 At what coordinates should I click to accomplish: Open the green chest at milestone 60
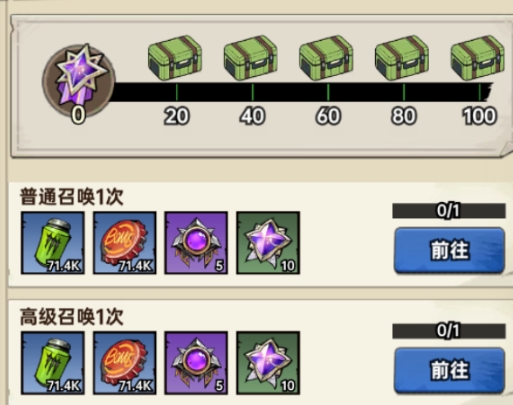pyautogui.click(x=326, y=58)
